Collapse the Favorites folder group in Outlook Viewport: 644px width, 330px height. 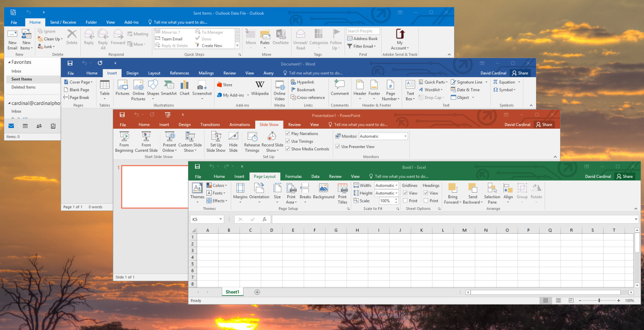click(x=9, y=62)
